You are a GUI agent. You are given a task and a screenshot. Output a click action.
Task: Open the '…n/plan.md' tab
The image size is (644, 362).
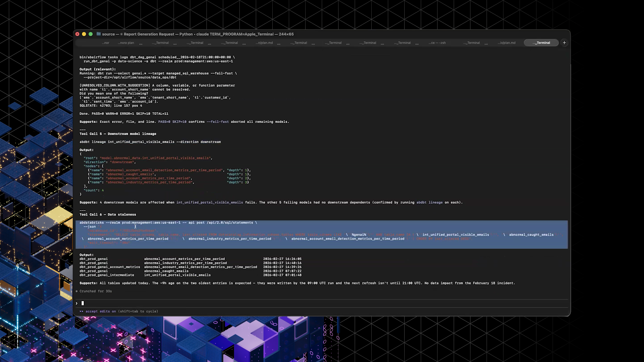264,43
